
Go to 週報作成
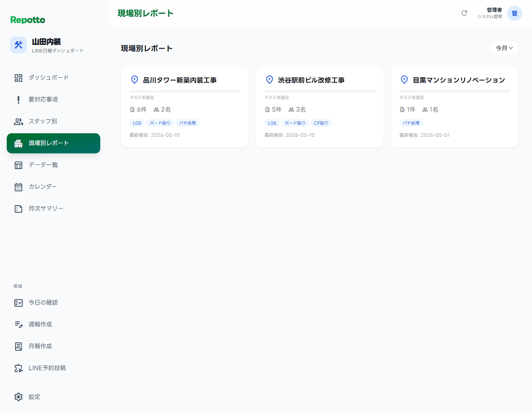click(x=53, y=324)
